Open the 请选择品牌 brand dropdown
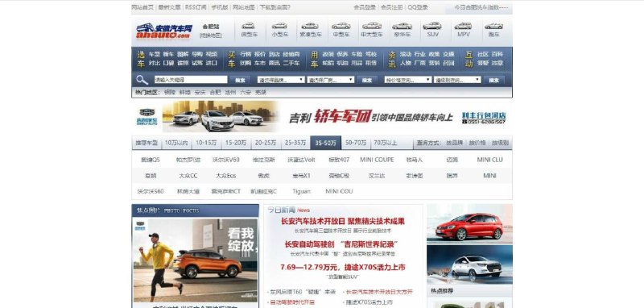644x308 pixels. coord(281,80)
